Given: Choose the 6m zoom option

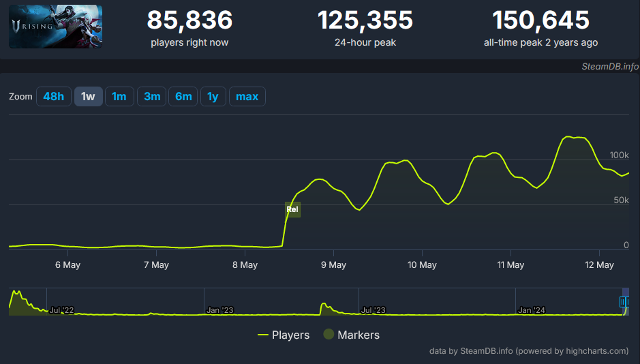Looking at the screenshot, I should 183,97.
